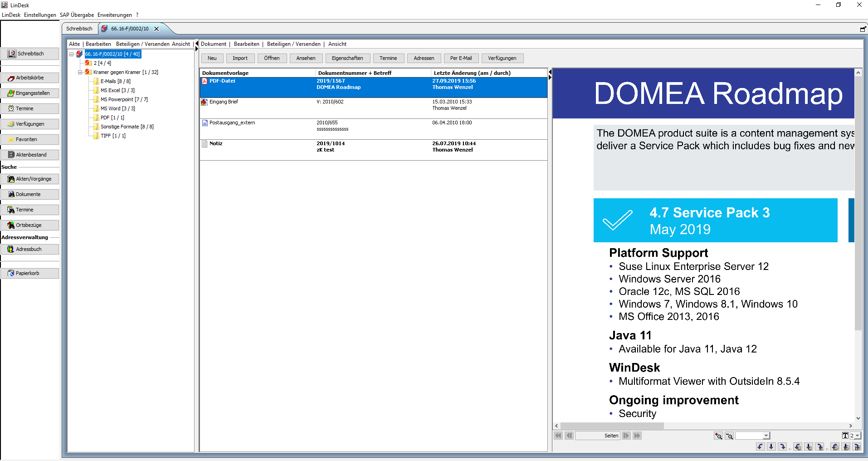Collapse the file tree panel with the left arrow

tap(197, 44)
